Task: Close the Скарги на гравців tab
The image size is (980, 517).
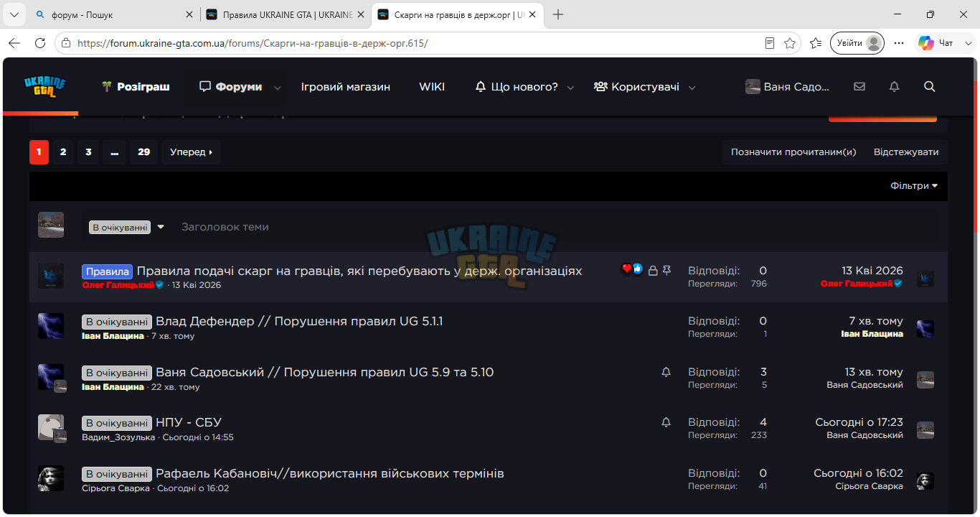Action: 532,14
